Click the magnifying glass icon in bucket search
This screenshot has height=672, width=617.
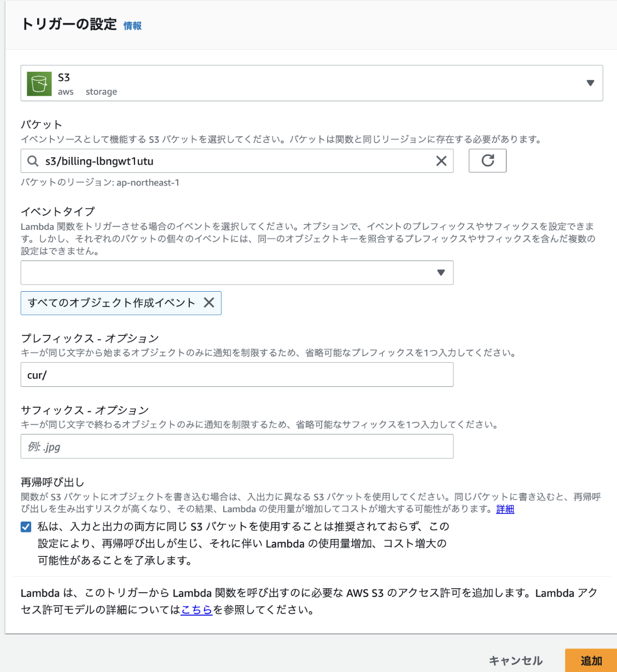(32, 161)
